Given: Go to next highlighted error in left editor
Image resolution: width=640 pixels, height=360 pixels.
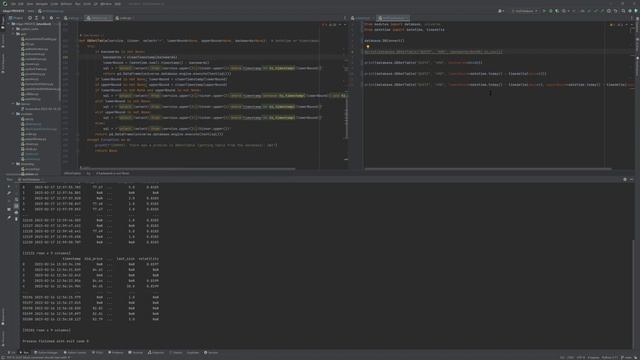Looking at the screenshot, I should click(345, 24).
